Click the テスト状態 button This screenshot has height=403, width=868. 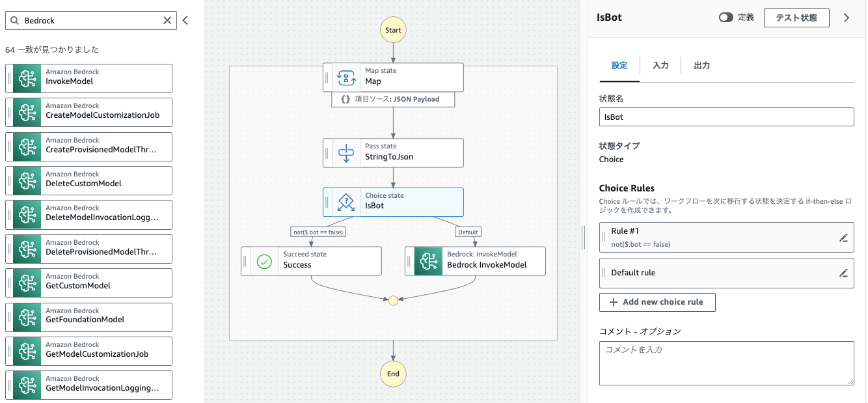point(796,18)
